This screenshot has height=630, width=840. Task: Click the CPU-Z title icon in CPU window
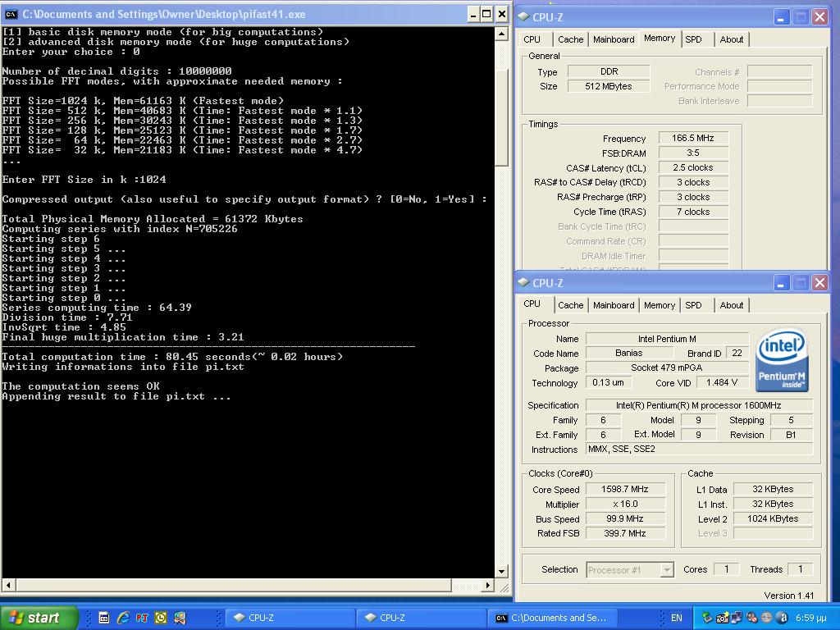coord(524,282)
